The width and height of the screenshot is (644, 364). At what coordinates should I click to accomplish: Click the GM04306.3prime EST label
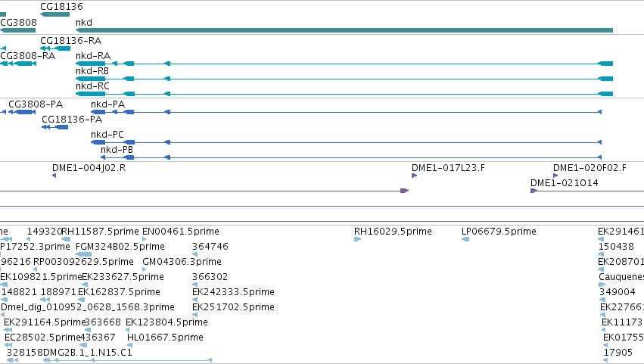182,262
